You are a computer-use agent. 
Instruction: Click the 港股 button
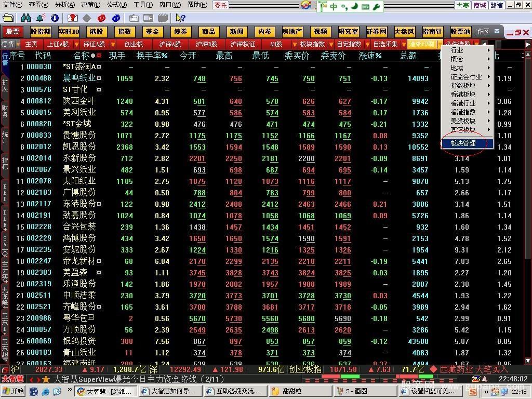click(x=96, y=32)
